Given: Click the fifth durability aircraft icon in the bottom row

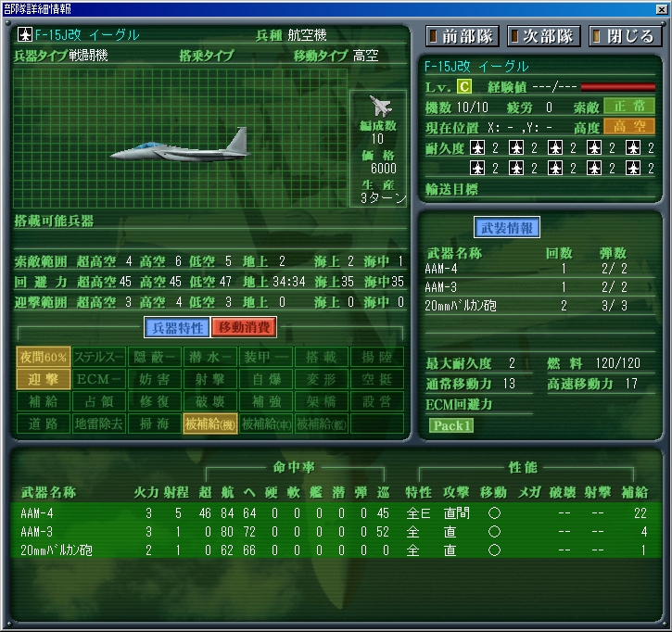Looking at the screenshot, I should click(x=633, y=168).
